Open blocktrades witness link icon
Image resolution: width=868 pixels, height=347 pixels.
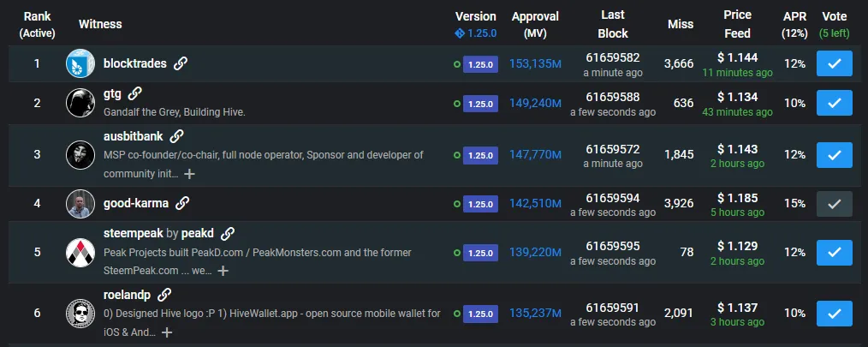click(180, 63)
